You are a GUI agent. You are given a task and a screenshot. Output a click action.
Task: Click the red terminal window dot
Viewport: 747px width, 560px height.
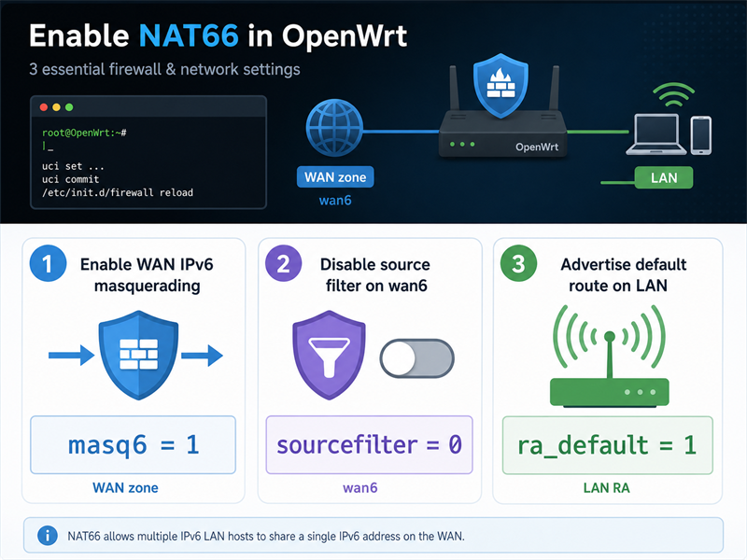pyautogui.click(x=44, y=107)
